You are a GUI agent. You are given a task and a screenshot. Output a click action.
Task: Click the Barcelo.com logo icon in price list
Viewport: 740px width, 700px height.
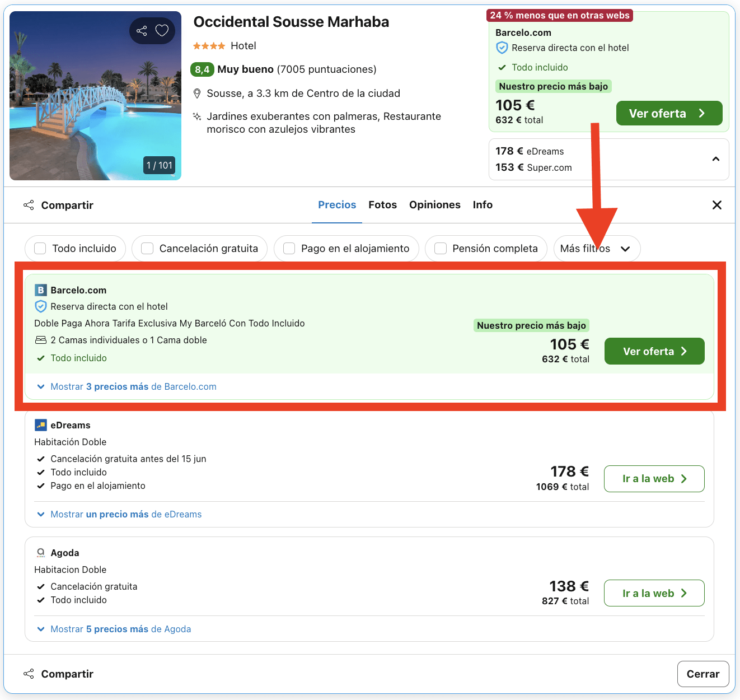pyautogui.click(x=40, y=290)
